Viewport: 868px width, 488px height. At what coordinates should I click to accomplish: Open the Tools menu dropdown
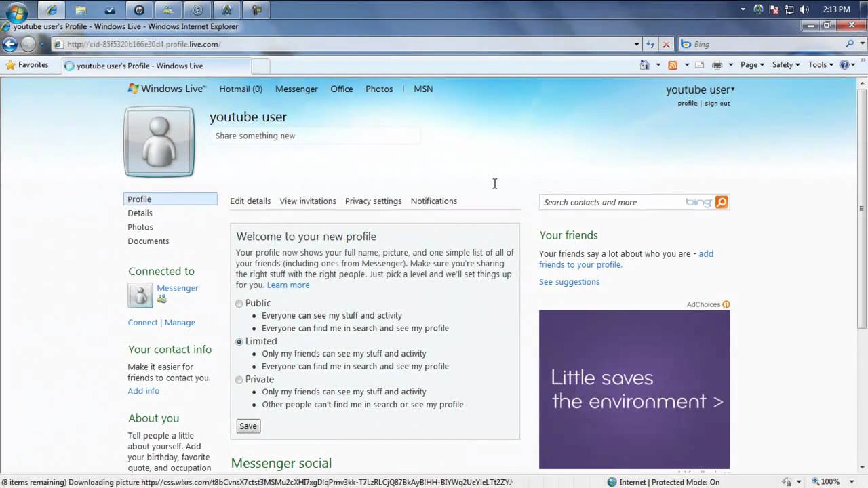coord(821,65)
